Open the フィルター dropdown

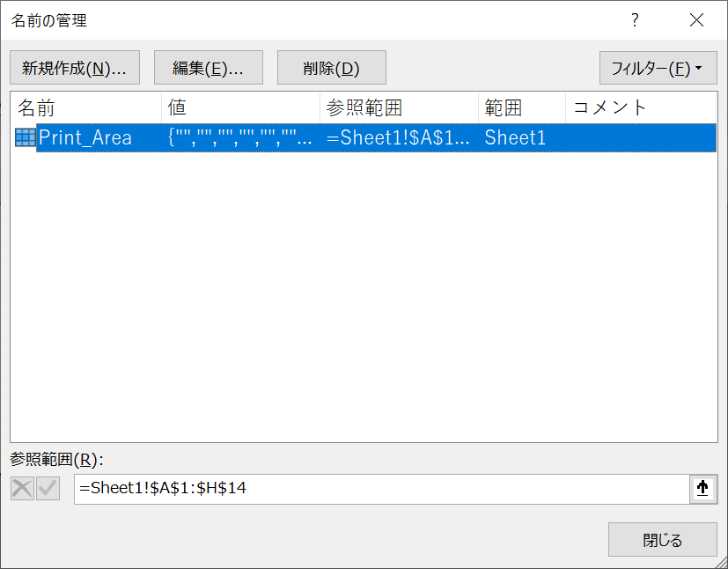pyautogui.click(x=657, y=68)
